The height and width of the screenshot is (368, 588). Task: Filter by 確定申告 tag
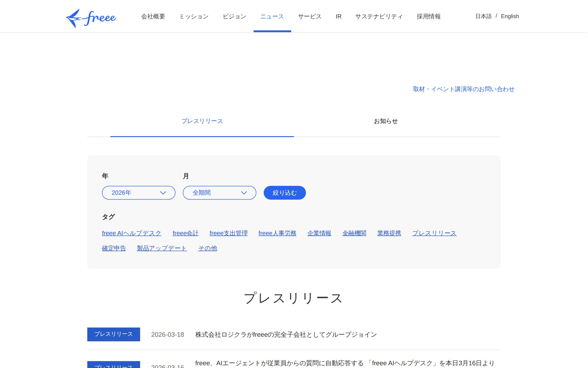tap(114, 248)
